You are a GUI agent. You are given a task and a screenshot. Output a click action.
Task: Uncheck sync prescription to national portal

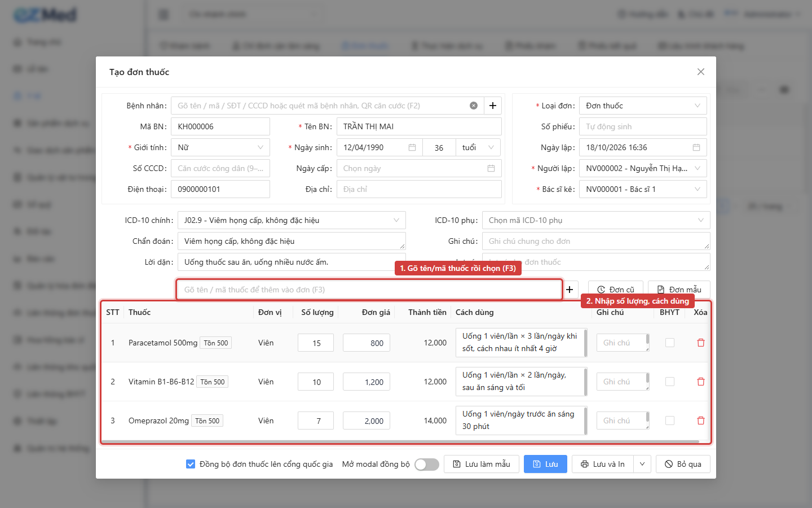[191, 464]
